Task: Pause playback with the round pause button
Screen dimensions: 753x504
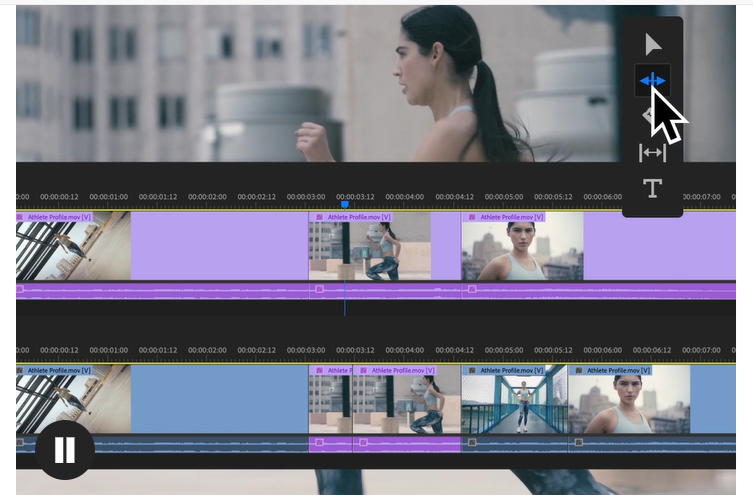Action: tap(65, 450)
